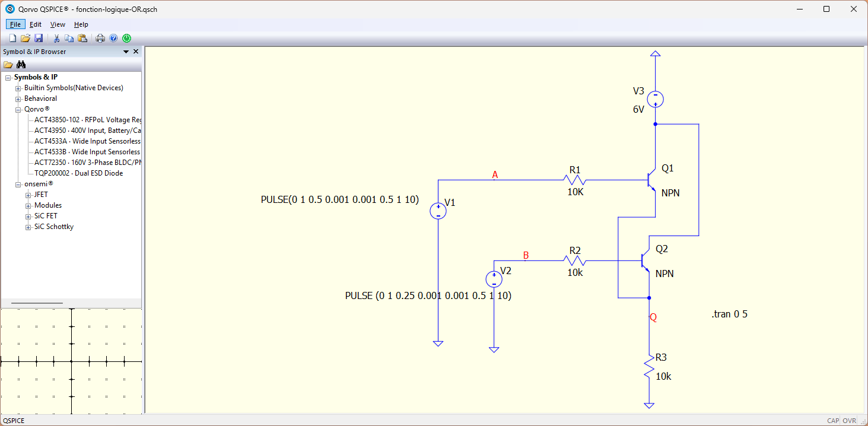868x426 pixels.
Task: Click the Cut scissors icon
Action: tap(56, 38)
